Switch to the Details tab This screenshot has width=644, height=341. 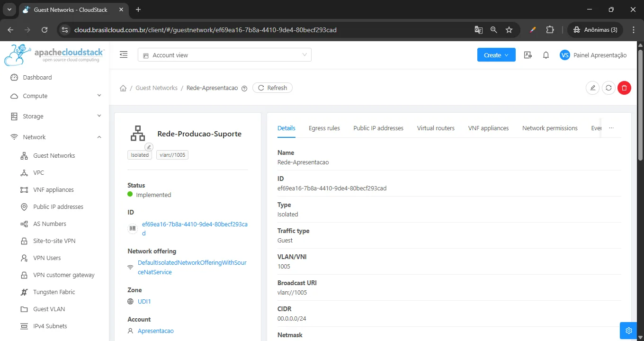[x=286, y=128]
